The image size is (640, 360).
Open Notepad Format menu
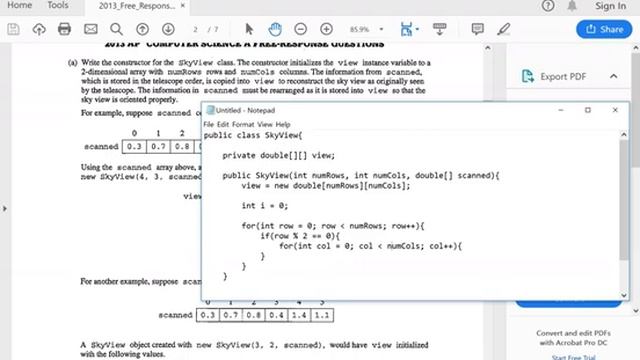tap(243, 124)
